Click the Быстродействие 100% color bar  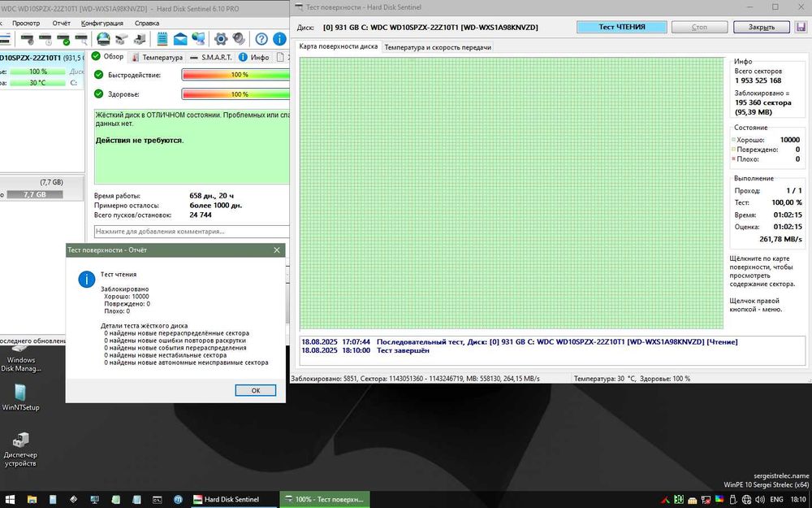click(235, 75)
